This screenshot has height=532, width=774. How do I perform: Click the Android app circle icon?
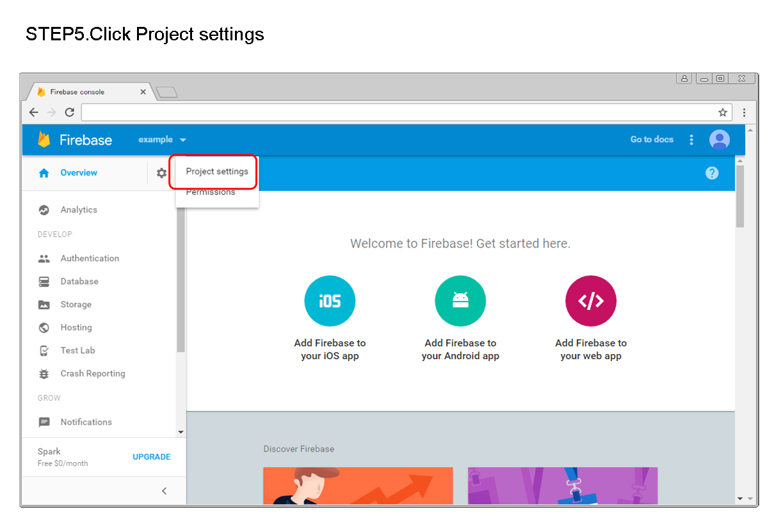coord(460,301)
